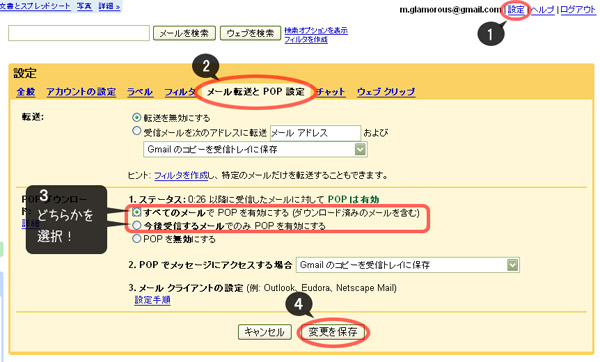Switch to the ウェブ クリップ tab
This screenshot has width=600, height=362.
(386, 92)
